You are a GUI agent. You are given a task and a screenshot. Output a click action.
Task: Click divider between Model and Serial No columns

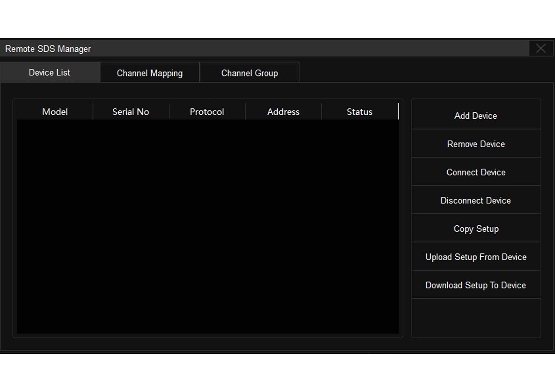pyautogui.click(x=93, y=112)
